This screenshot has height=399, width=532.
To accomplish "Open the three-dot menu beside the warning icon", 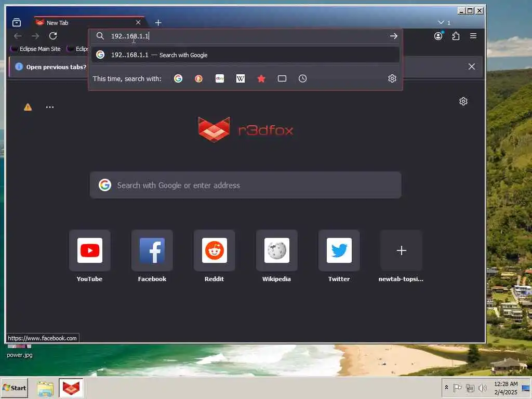I will [50, 107].
